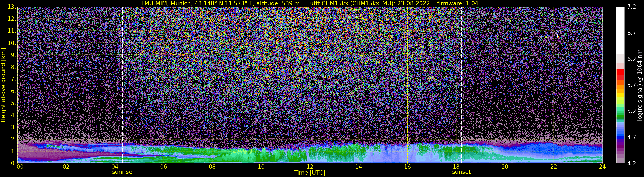Click the height-axis tick label '3.'
Viewport: 644px width, 177px height.
(13, 127)
